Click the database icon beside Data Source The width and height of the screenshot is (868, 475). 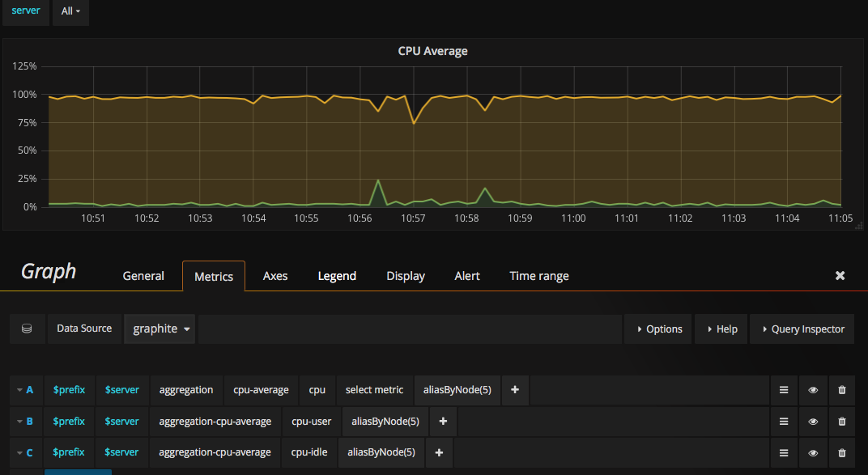[27, 329]
